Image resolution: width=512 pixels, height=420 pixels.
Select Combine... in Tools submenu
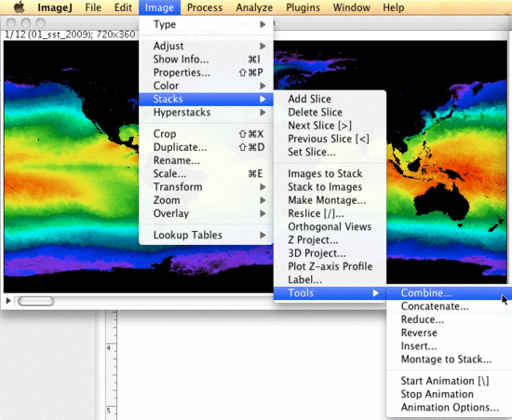449,293
